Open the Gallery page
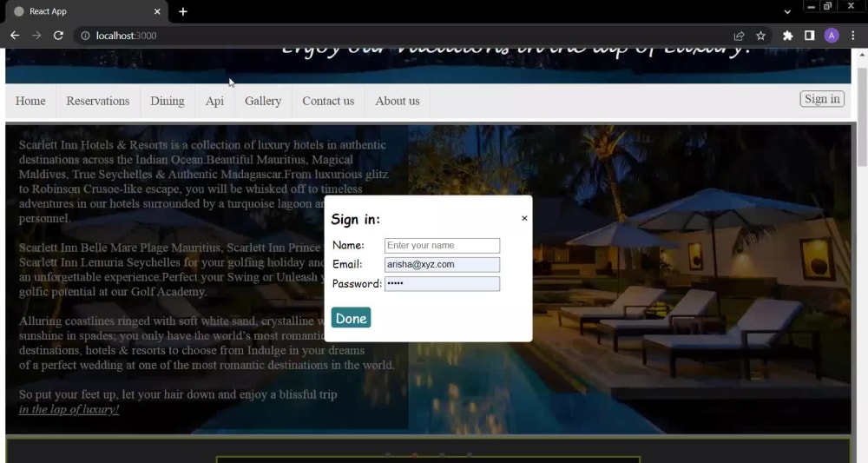Image resolution: width=868 pixels, height=463 pixels. pos(263,101)
